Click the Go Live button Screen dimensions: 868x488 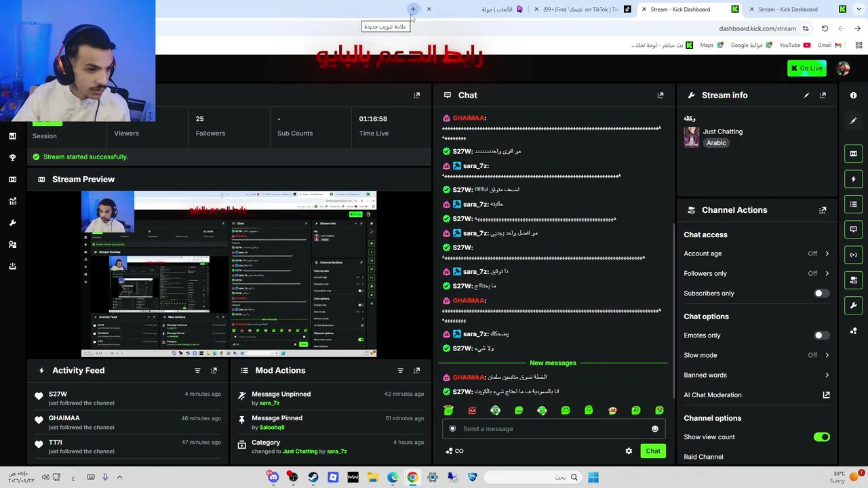pyautogui.click(x=807, y=68)
